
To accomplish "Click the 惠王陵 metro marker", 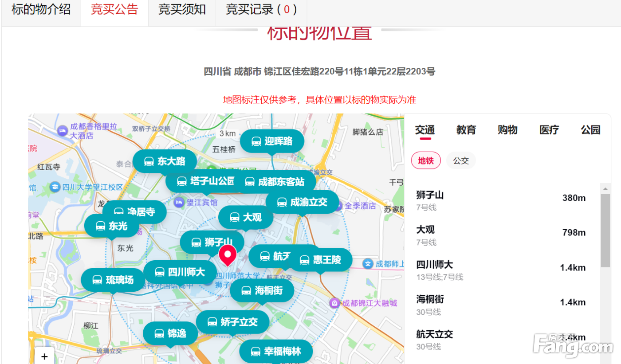I will tap(320, 260).
